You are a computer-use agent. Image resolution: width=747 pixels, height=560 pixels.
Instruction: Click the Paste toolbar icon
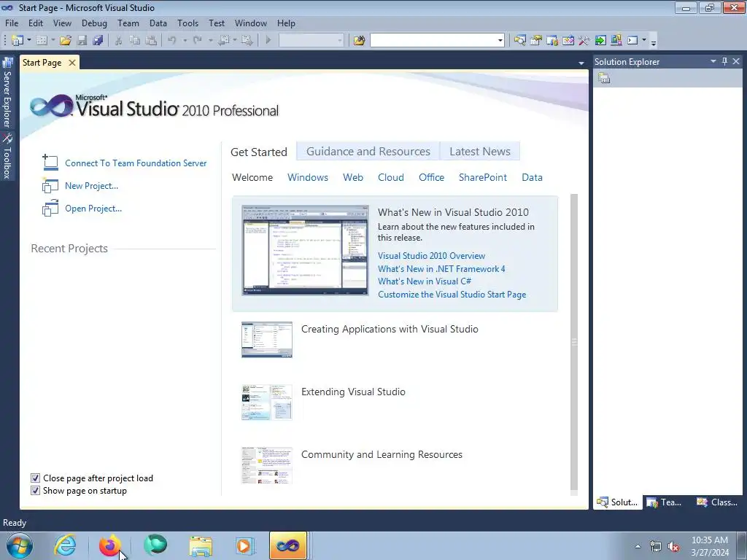pos(151,41)
